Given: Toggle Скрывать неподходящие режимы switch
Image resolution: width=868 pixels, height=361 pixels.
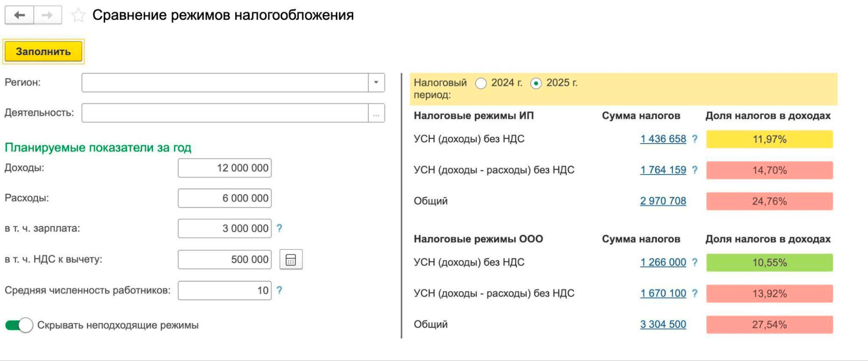Looking at the screenshot, I should pyautogui.click(x=19, y=325).
